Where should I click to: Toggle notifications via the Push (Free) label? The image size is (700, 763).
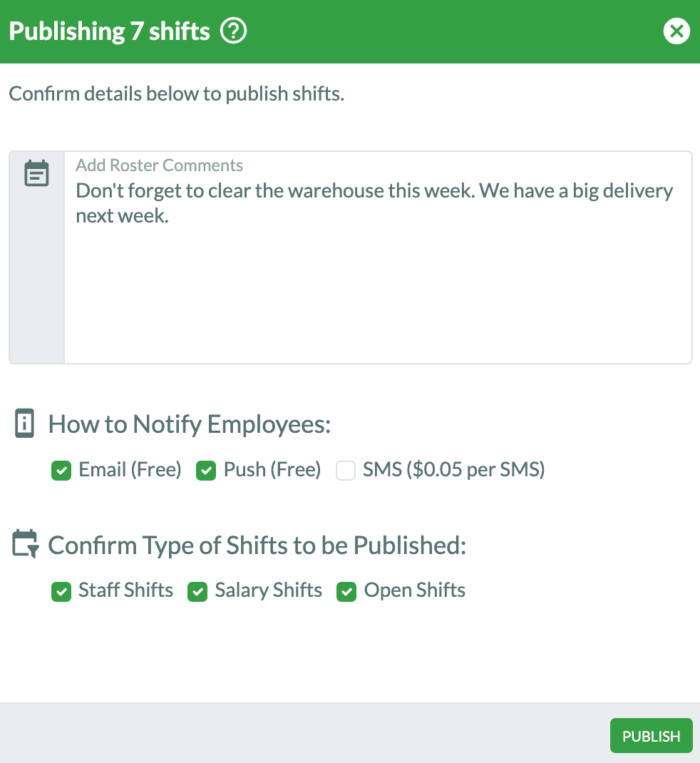pos(272,469)
